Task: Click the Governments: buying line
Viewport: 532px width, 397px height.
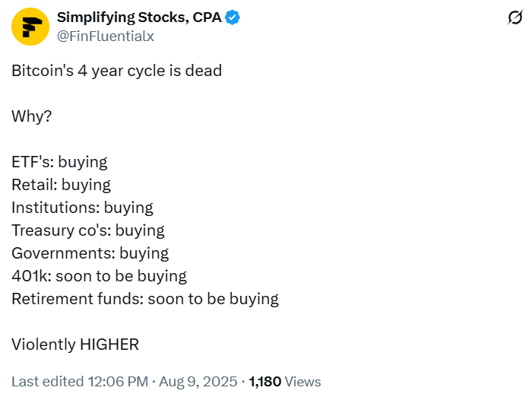Action: [x=90, y=253]
